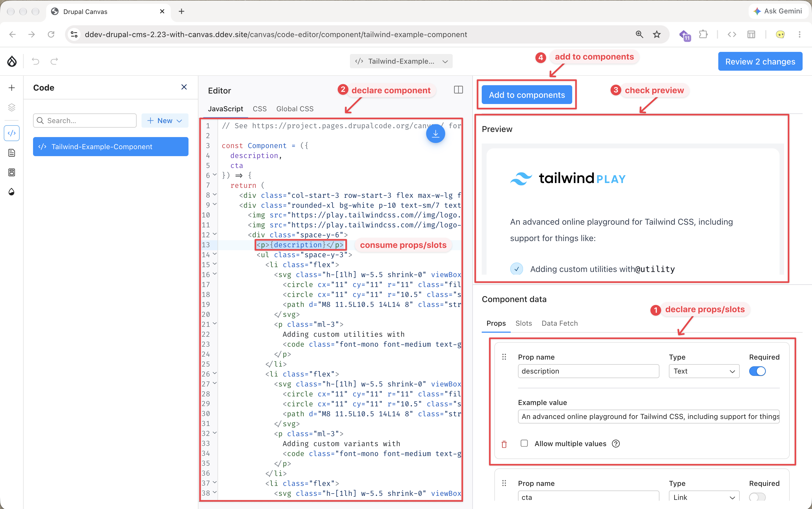Collapse code fold arrow at line 14

[215, 254]
